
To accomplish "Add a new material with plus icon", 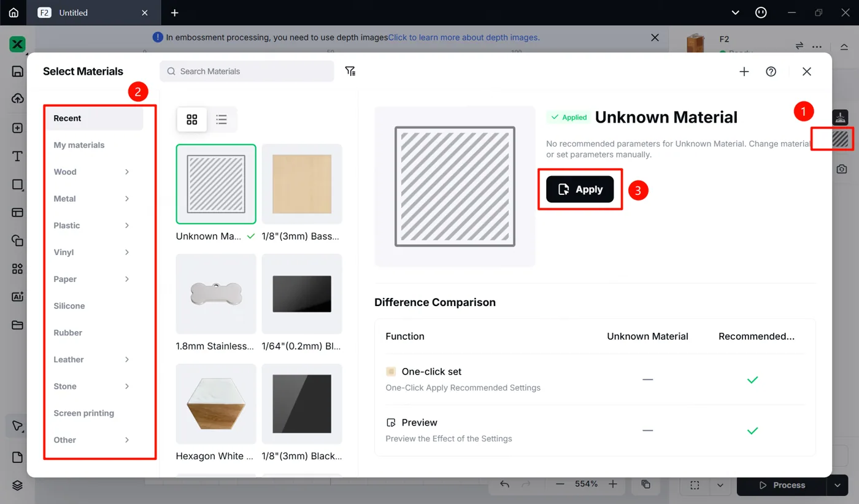I will [744, 72].
